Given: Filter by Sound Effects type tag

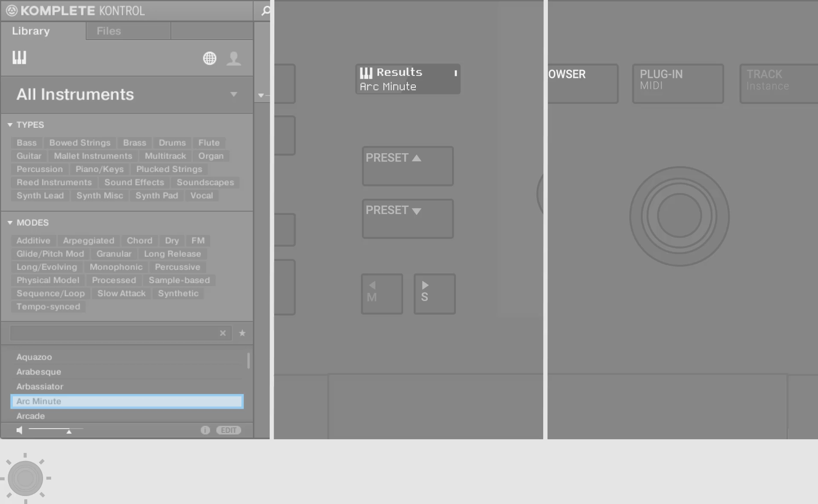Looking at the screenshot, I should (x=134, y=182).
